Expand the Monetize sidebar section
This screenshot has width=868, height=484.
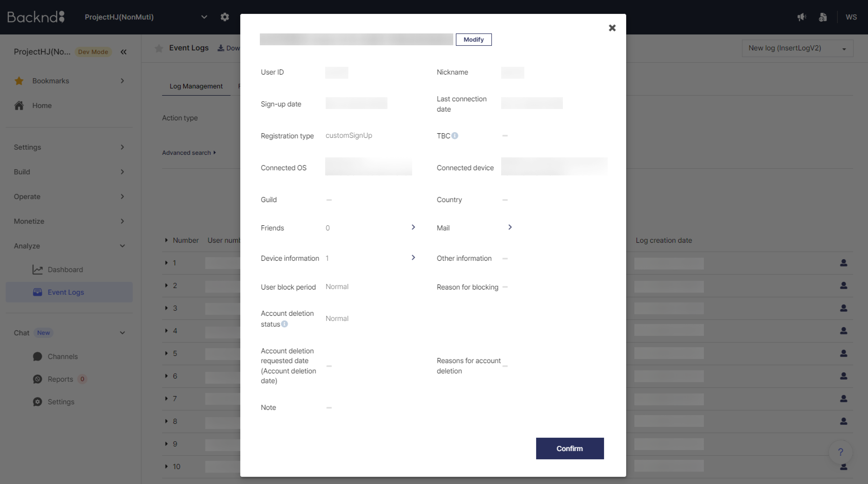click(69, 221)
